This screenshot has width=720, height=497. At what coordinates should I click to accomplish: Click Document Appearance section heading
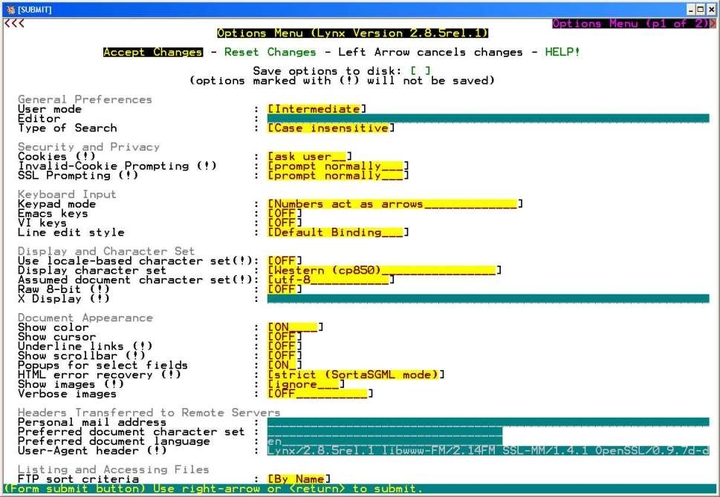point(85,318)
